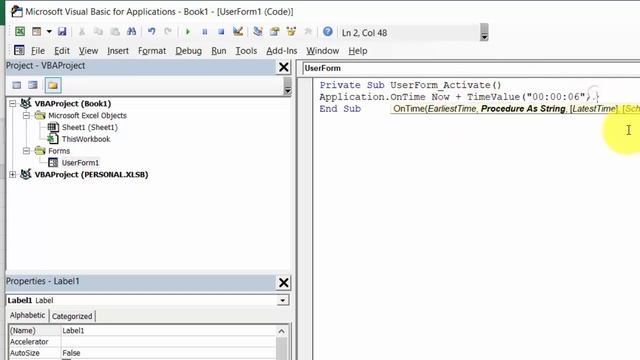Click the Reset stop icon
This screenshot has width=640, height=360.
221,31
